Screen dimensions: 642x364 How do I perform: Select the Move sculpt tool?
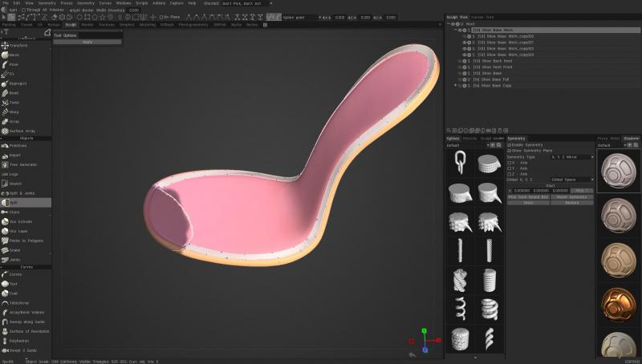pos(14,55)
